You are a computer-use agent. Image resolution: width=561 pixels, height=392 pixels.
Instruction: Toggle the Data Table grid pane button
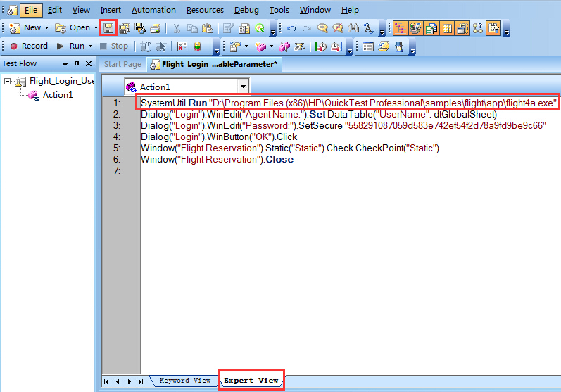[x=447, y=28]
